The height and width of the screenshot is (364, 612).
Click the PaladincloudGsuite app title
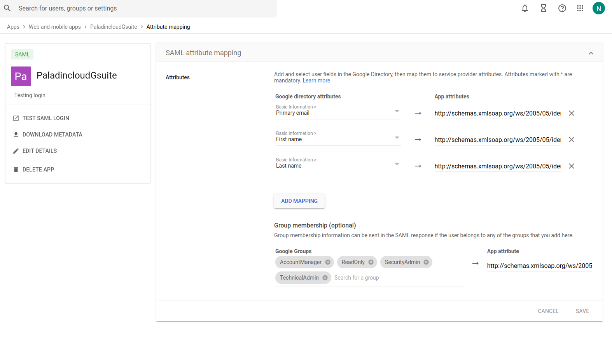pos(77,75)
